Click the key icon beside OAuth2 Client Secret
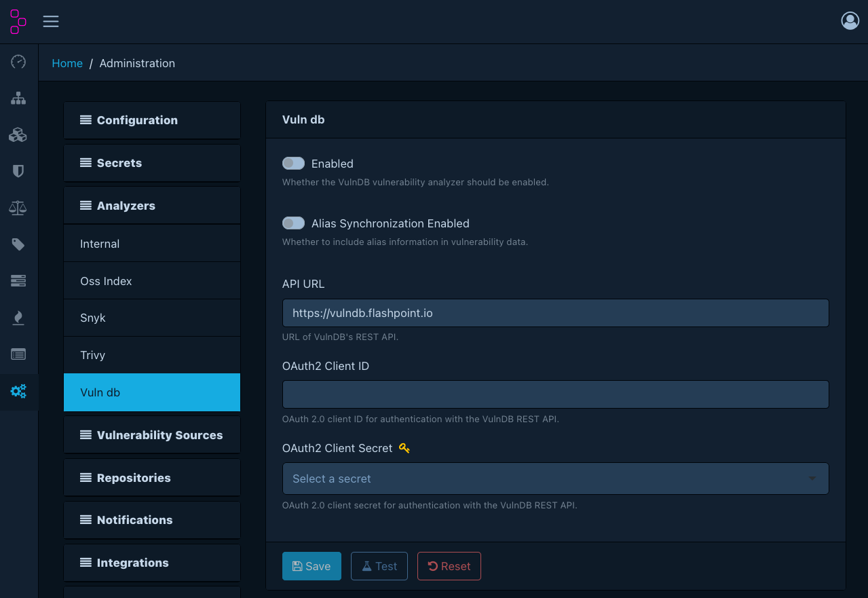The height and width of the screenshot is (598, 868). pos(404,448)
